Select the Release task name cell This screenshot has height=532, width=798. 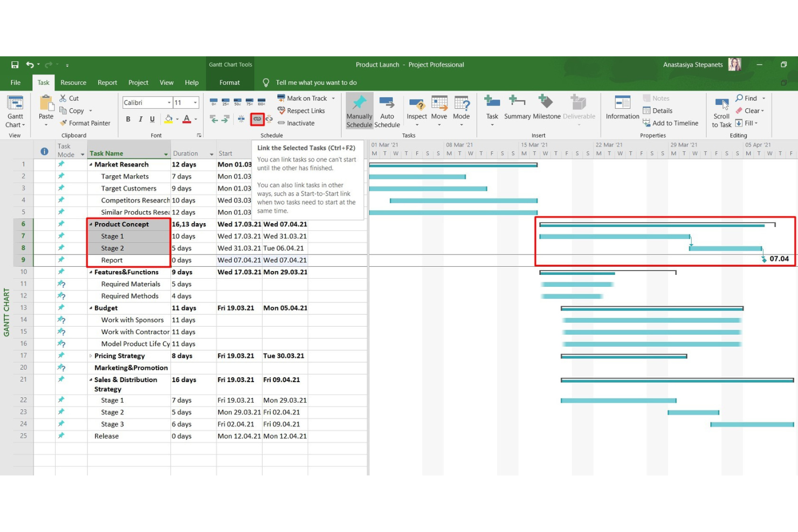click(x=129, y=436)
